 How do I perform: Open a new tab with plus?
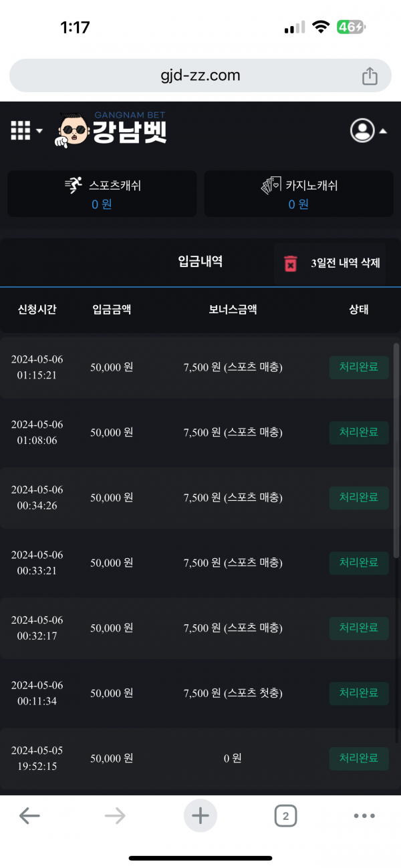click(x=200, y=815)
